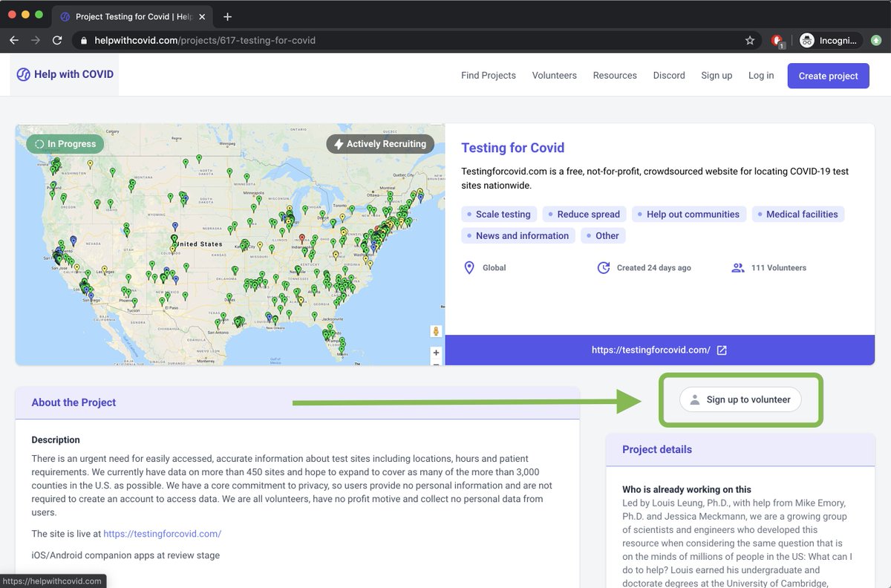Screen dimensions: 891x588
Task: Open the Discord link
Action: (669, 75)
